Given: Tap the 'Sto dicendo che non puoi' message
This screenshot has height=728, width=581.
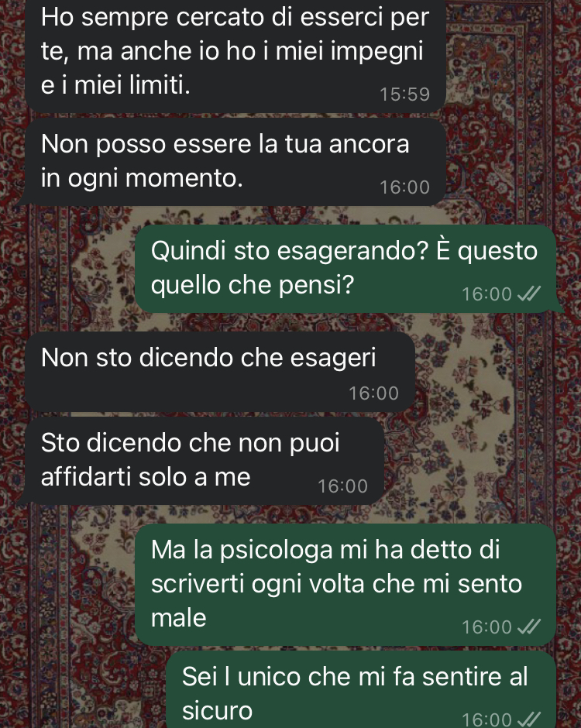Looking at the screenshot, I should tap(205, 461).
